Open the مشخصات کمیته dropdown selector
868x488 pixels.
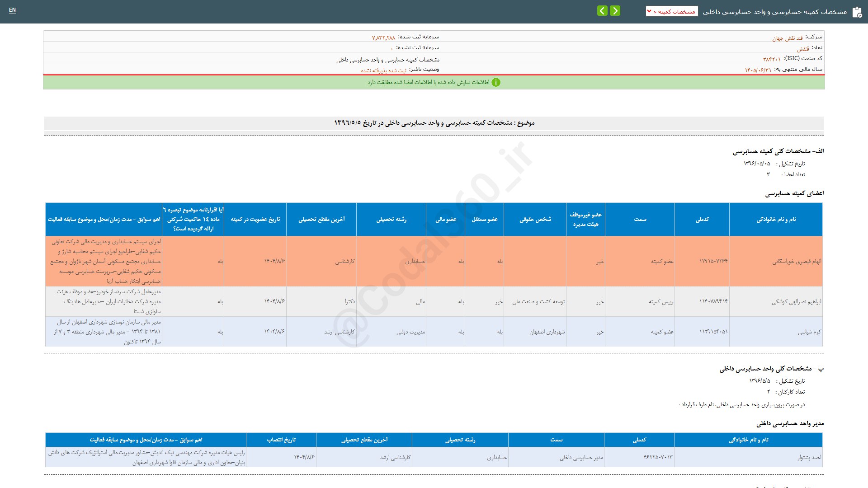coord(672,11)
